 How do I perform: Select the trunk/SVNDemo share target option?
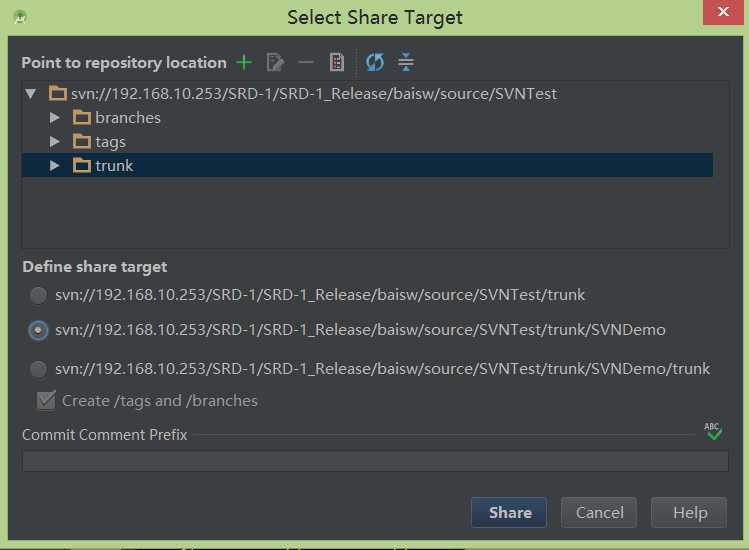(x=38, y=330)
